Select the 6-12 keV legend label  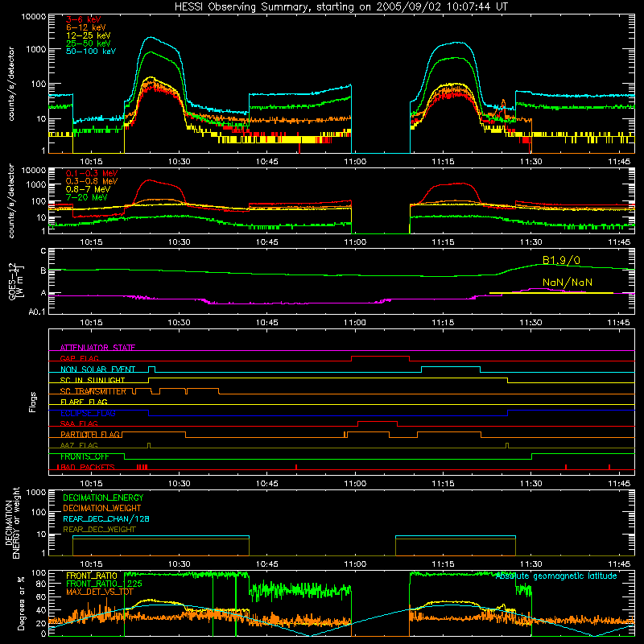point(86,27)
